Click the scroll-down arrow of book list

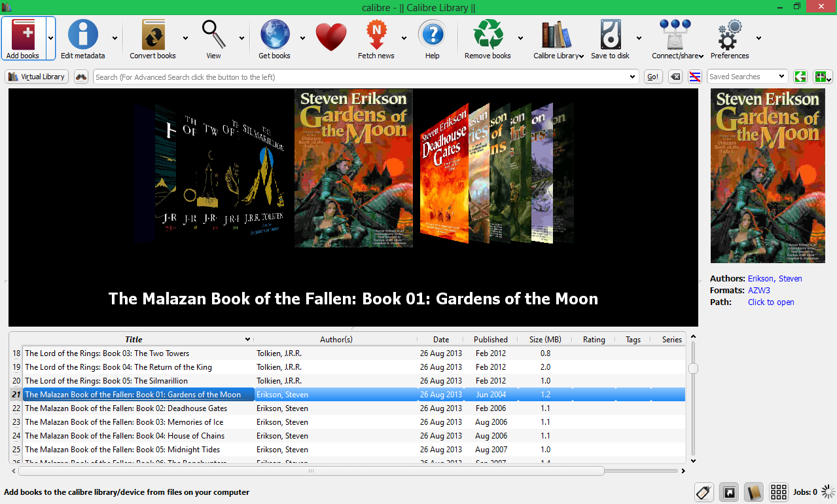pyautogui.click(x=693, y=460)
